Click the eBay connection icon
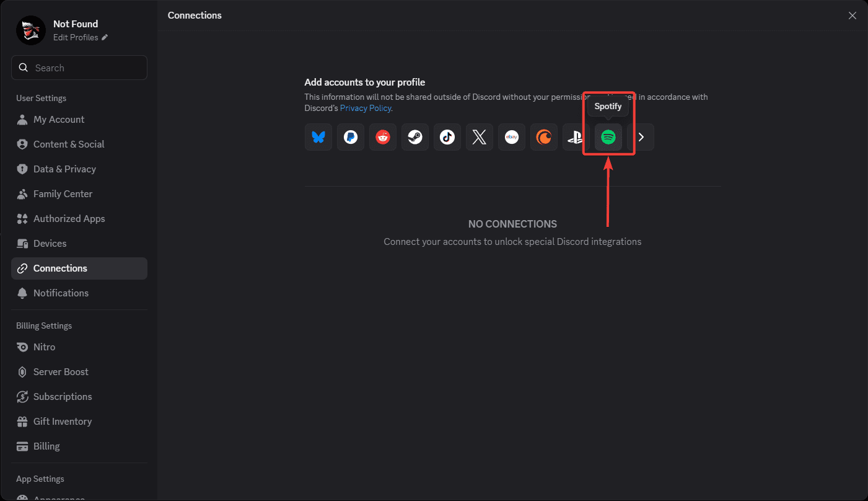868x501 pixels. [x=511, y=137]
